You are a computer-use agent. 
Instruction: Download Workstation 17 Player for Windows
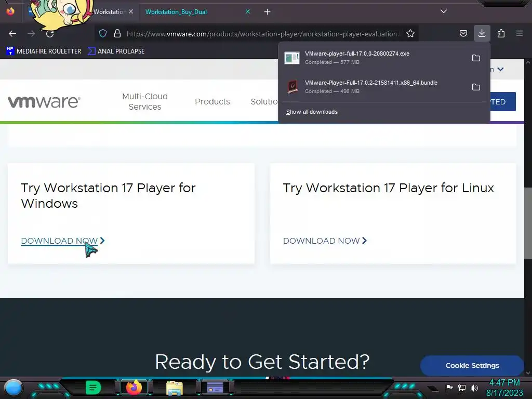coord(63,241)
